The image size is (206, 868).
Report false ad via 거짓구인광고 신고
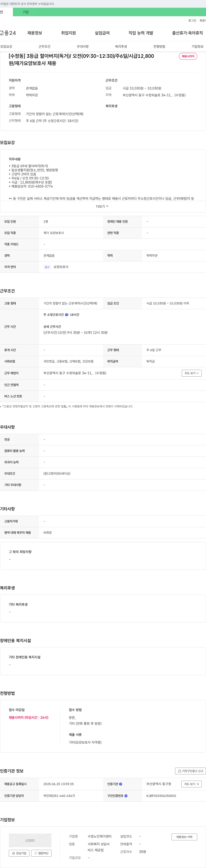pos(191,771)
